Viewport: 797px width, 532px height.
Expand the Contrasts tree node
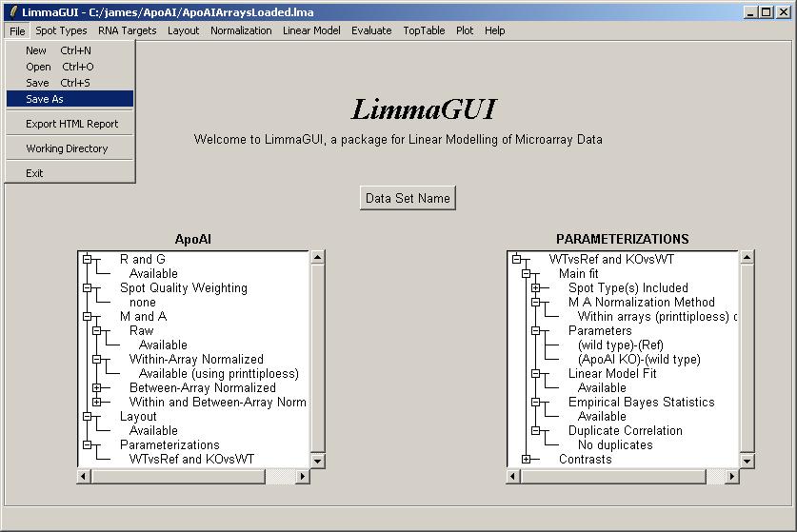(x=527, y=460)
